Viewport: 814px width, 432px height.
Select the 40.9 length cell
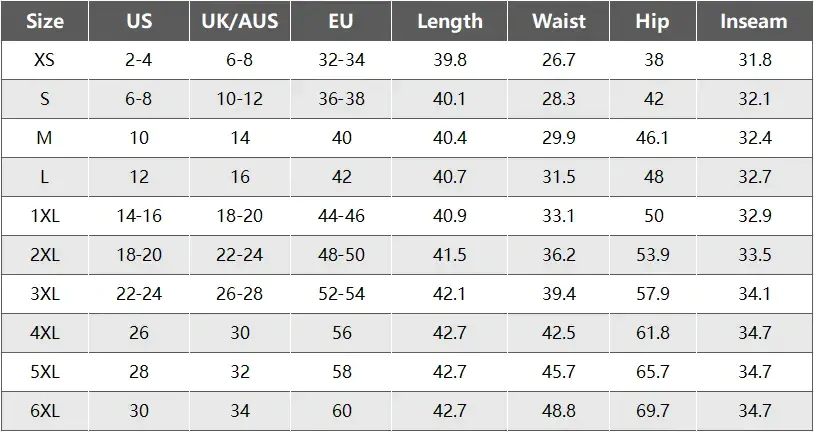tap(450, 216)
